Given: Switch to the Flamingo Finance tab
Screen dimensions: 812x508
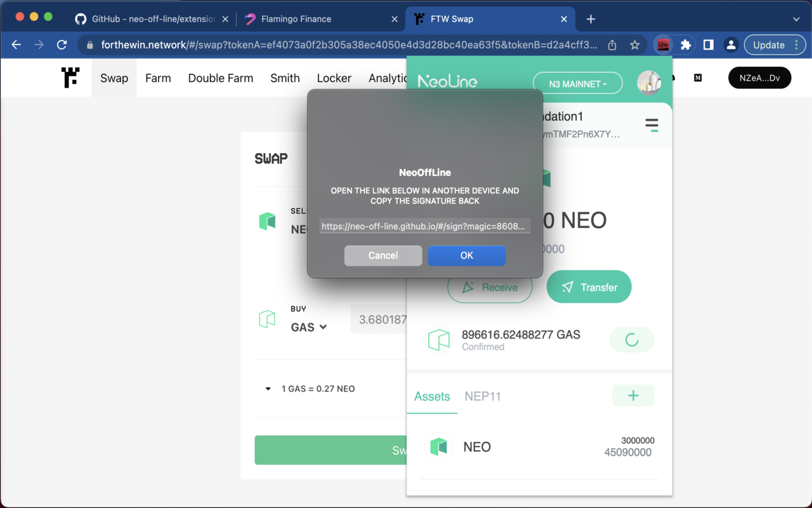Looking at the screenshot, I should (x=321, y=19).
